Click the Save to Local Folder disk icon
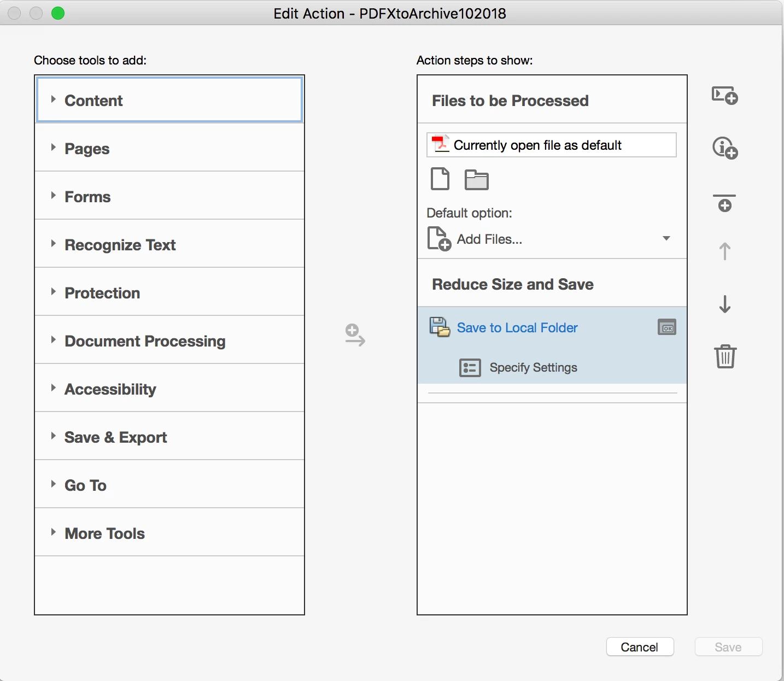This screenshot has width=784, height=681. tap(440, 327)
